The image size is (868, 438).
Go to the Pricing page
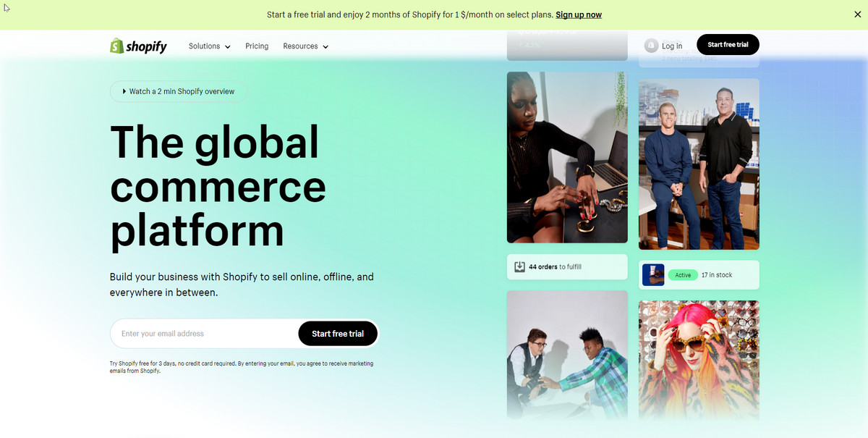coord(257,46)
